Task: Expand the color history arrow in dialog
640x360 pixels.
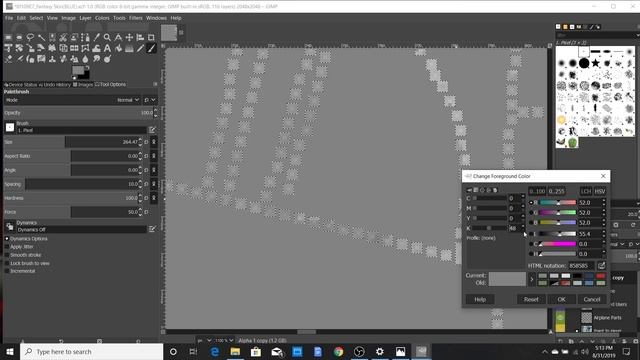Action: point(531,280)
